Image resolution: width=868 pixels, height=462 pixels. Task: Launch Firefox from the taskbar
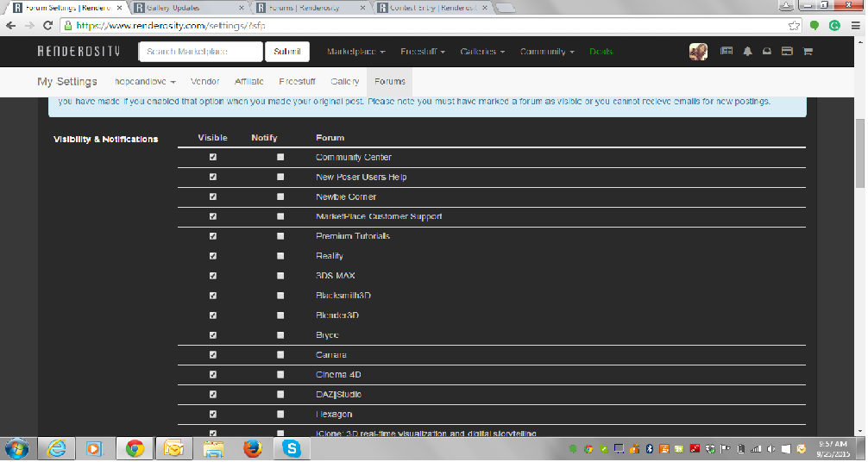point(252,448)
